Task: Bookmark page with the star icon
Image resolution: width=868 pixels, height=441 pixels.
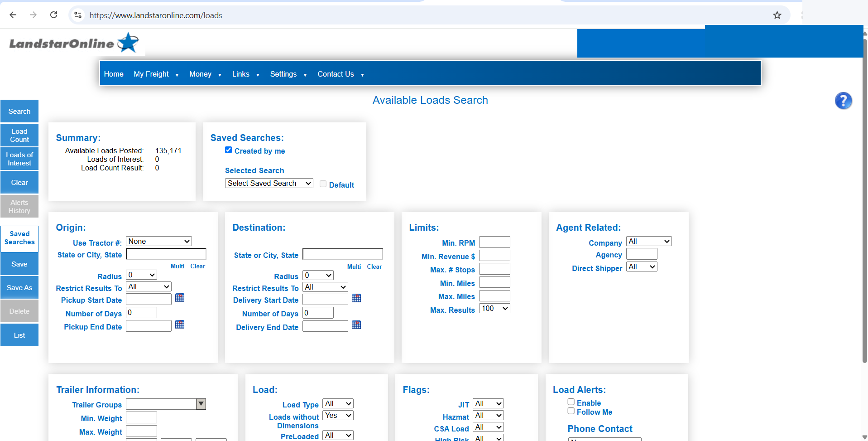Action: coord(777,15)
